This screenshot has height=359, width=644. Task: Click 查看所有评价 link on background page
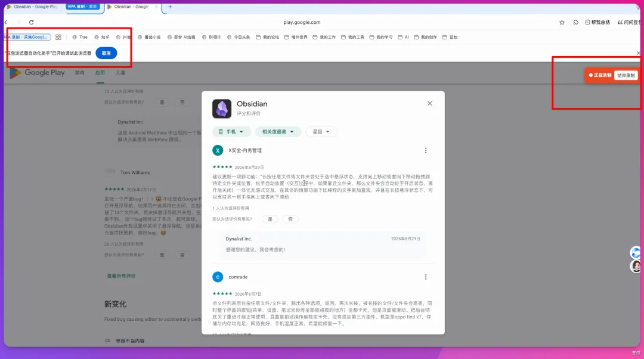(x=121, y=276)
